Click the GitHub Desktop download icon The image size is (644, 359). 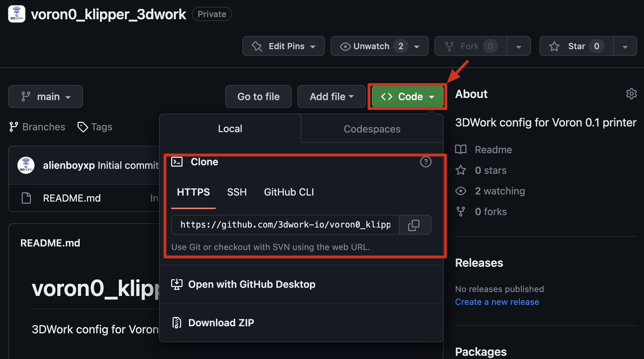coord(177,284)
